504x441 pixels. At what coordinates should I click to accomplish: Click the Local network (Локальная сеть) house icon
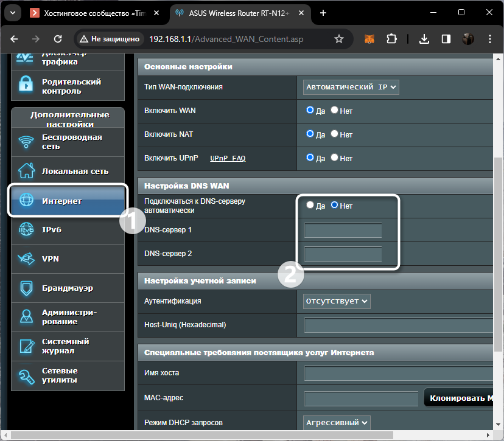pos(26,172)
